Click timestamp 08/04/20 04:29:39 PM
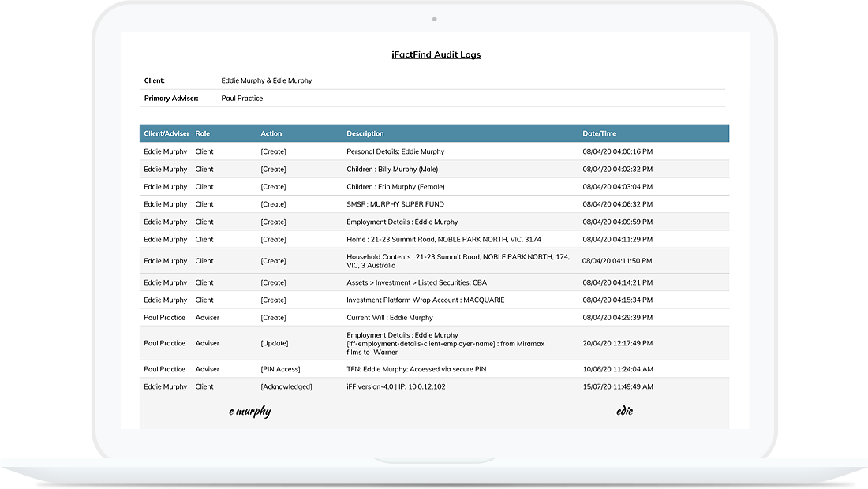868x489 pixels. [617, 318]
